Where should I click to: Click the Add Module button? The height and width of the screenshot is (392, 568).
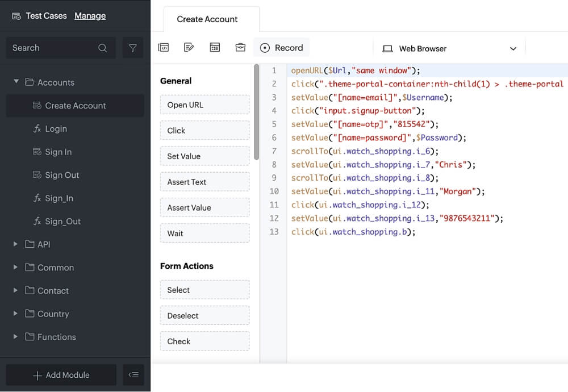tap(61, 375)
